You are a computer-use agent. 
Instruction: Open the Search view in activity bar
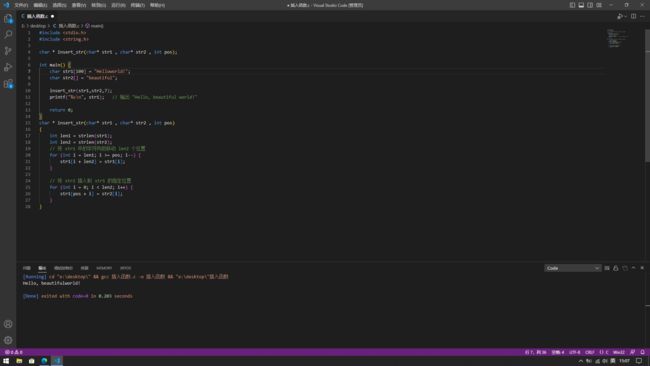point(8,34)
